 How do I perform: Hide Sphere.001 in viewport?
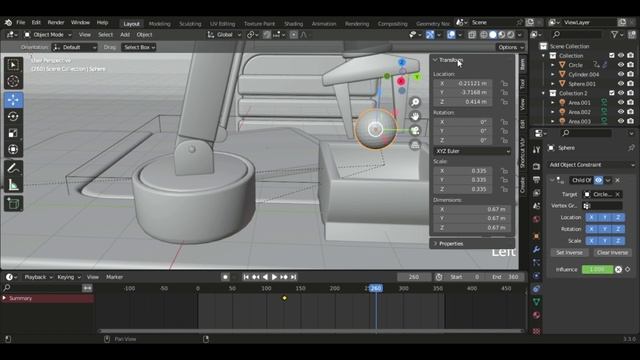(x=621, y=84)
